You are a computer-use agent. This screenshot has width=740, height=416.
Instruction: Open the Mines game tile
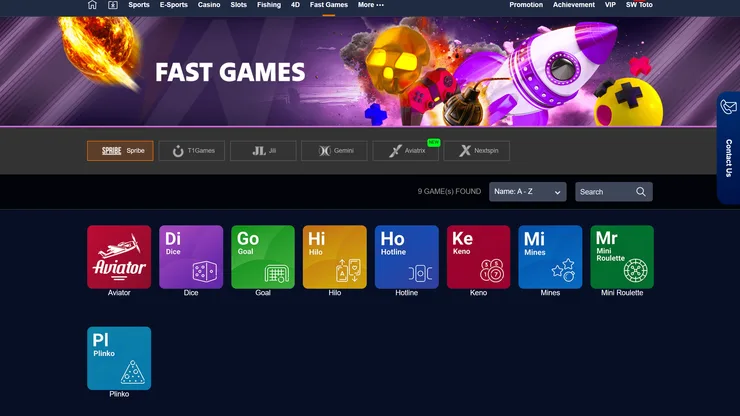pyautogui.click(x=550, y=257)
